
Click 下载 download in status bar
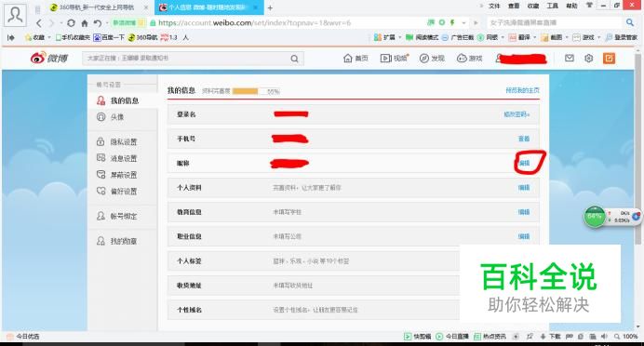551,337
